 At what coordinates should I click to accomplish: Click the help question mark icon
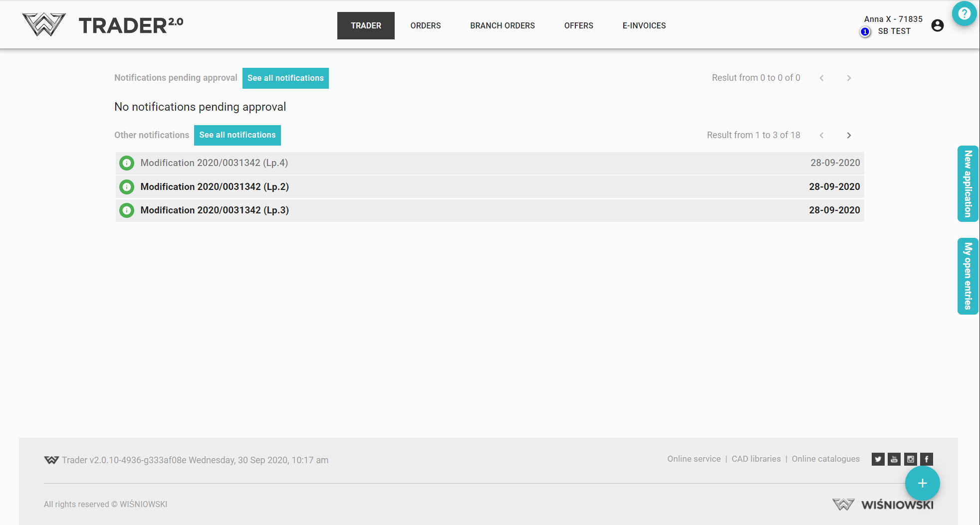(x=964, y=13)
